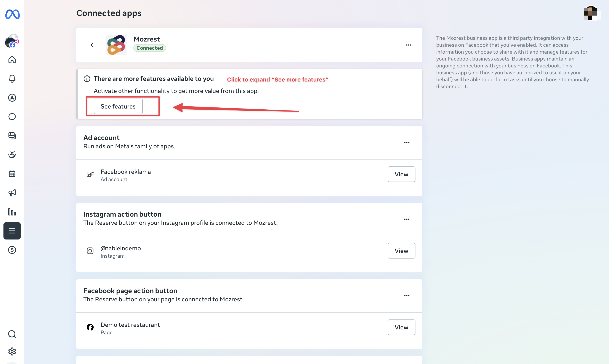Click the Facebook icon beside Demo test restaurant
The width and height of the screenshot is (609, 364).
tap(90, 327)
